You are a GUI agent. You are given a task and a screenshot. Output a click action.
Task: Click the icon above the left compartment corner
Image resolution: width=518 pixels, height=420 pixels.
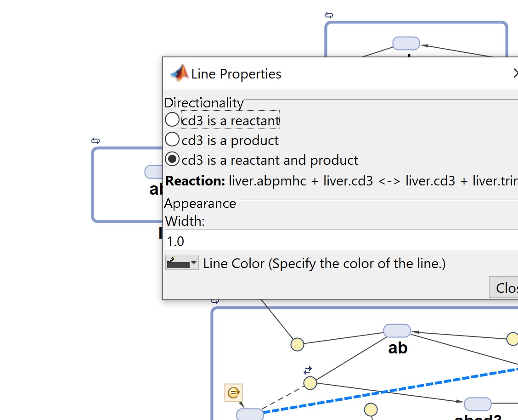96,141
